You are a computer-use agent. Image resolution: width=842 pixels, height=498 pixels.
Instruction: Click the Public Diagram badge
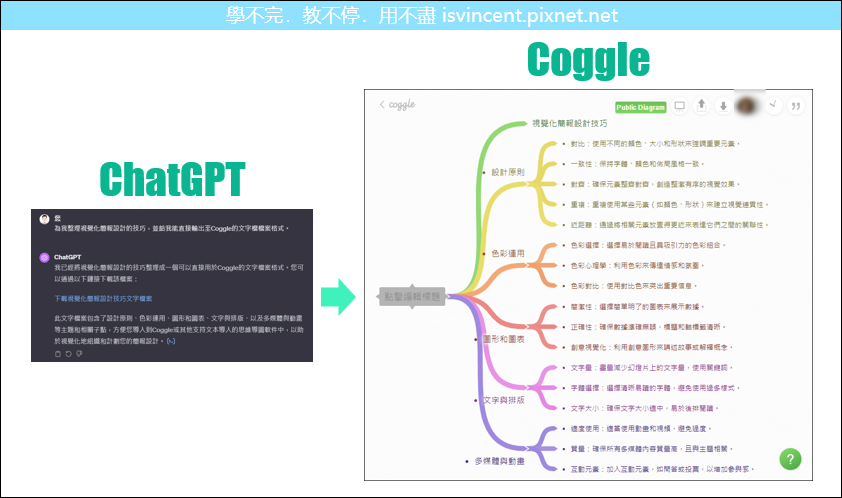click(641, 107)
